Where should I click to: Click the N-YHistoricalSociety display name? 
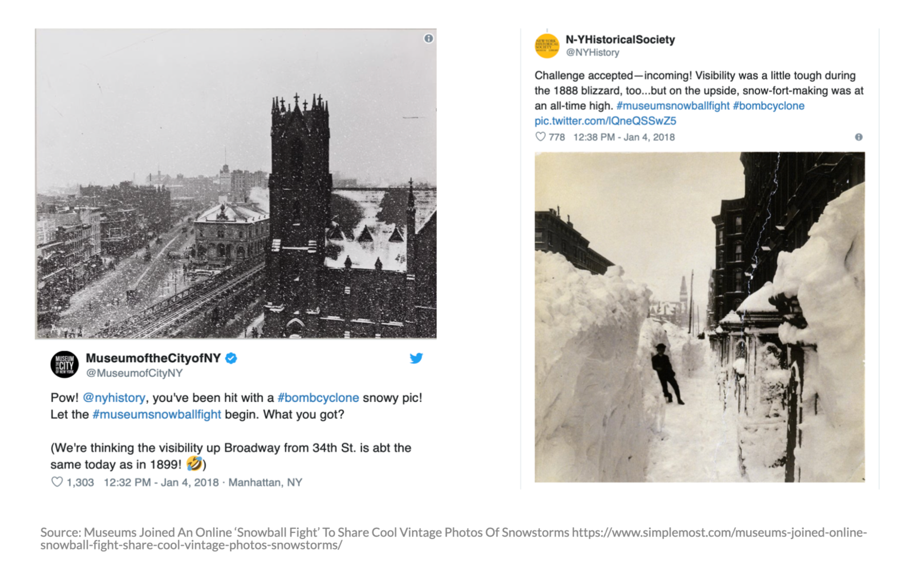pos(620,40)
